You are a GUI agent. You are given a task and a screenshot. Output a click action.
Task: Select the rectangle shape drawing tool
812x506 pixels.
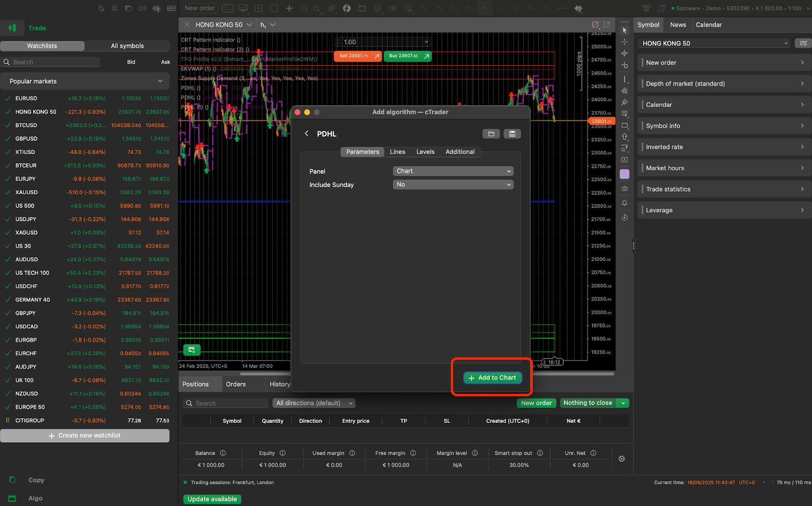point(625,125)
